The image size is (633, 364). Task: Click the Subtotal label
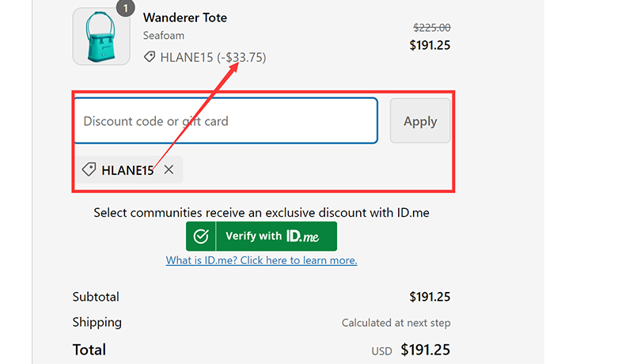coord(96,297)
